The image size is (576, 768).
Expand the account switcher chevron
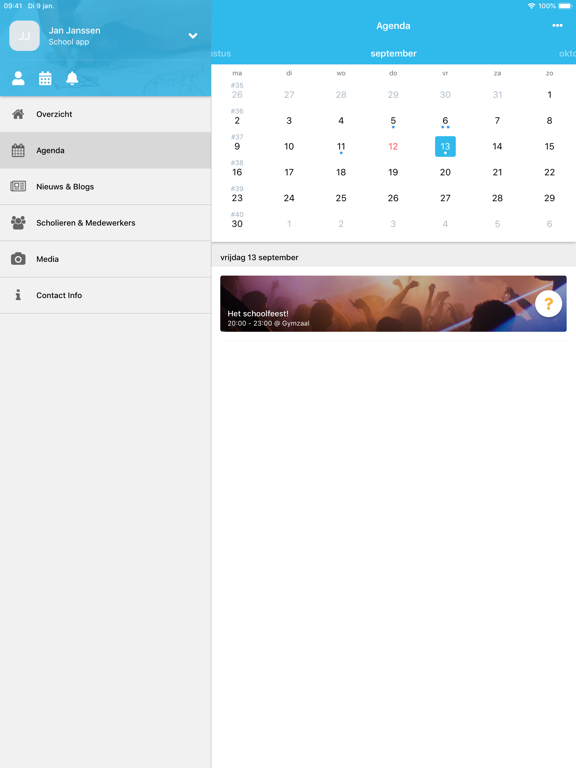tap(193, 36)
